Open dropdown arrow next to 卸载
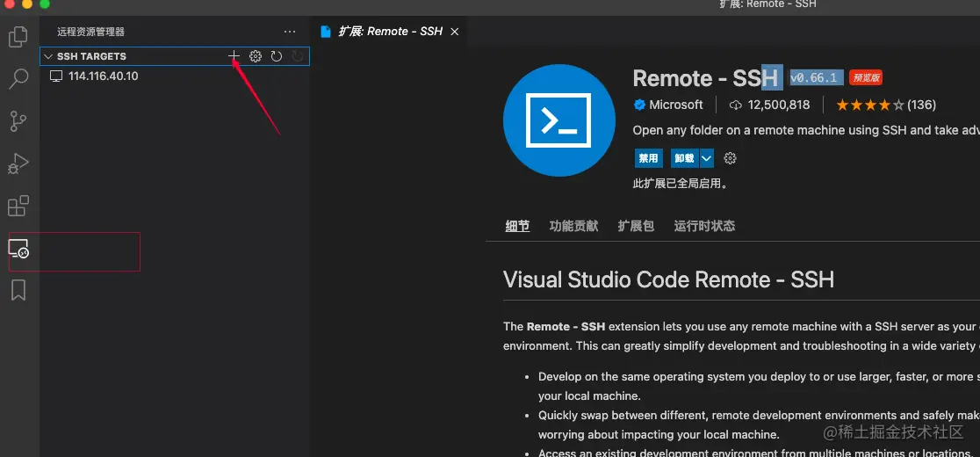The image size is (980, 457). [x=707, y=158]
